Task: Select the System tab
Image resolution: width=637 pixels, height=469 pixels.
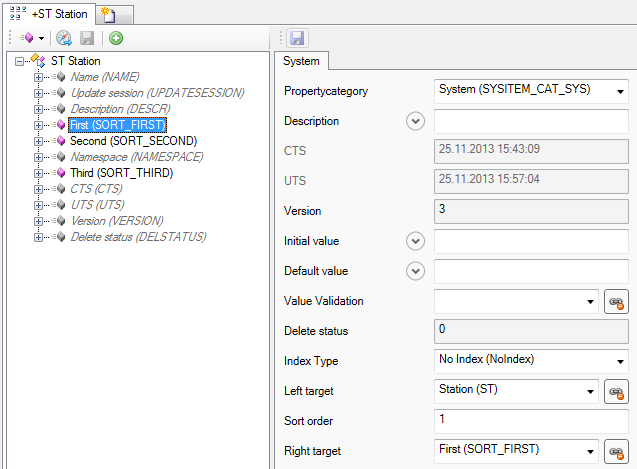Action: pos(301,62)
